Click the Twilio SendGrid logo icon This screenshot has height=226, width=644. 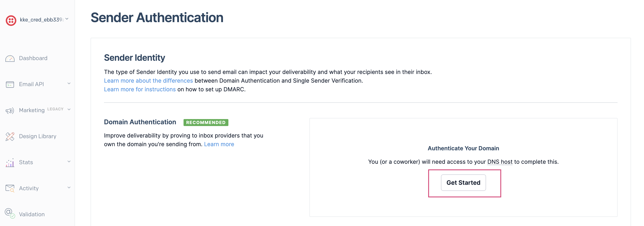coord(11,20)
